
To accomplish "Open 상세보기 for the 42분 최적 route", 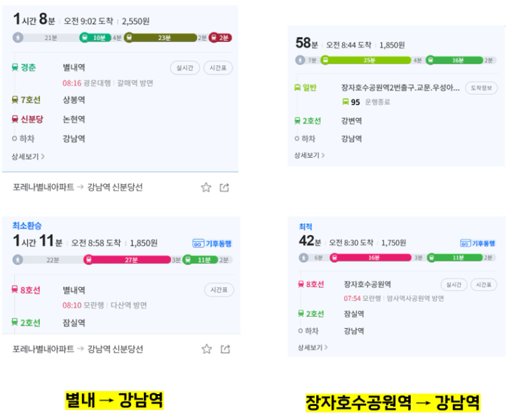I will (313, 347).
